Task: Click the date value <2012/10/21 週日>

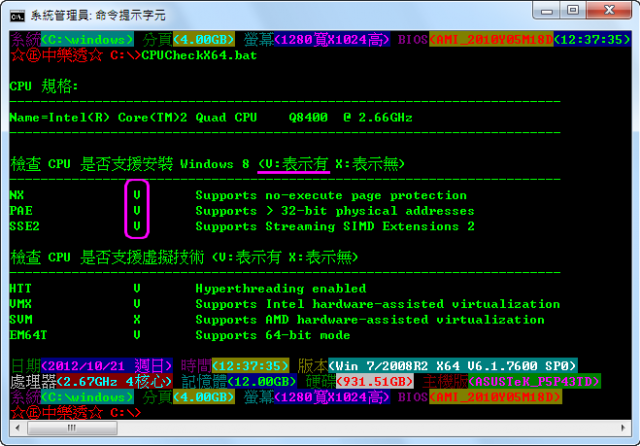Action: [107, 366]
